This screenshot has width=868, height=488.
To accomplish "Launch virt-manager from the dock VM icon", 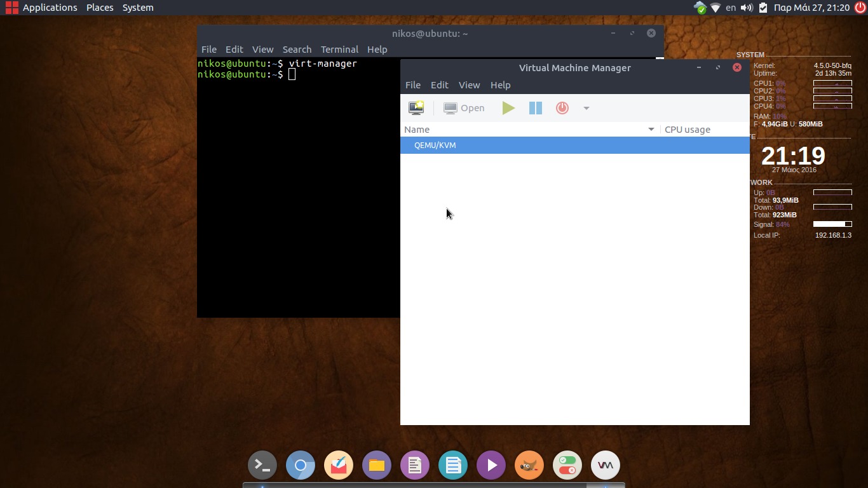I will click(605, 466).
